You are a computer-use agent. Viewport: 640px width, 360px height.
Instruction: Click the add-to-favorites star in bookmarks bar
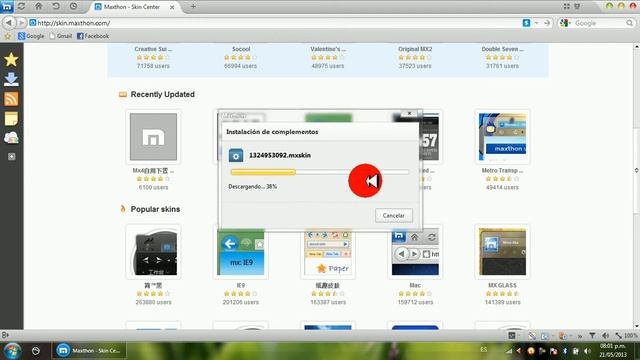7,36
